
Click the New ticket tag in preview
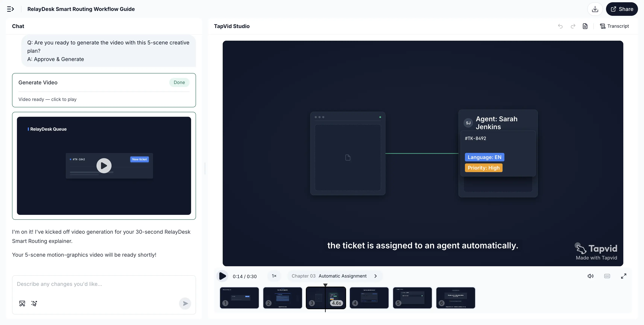140,159
